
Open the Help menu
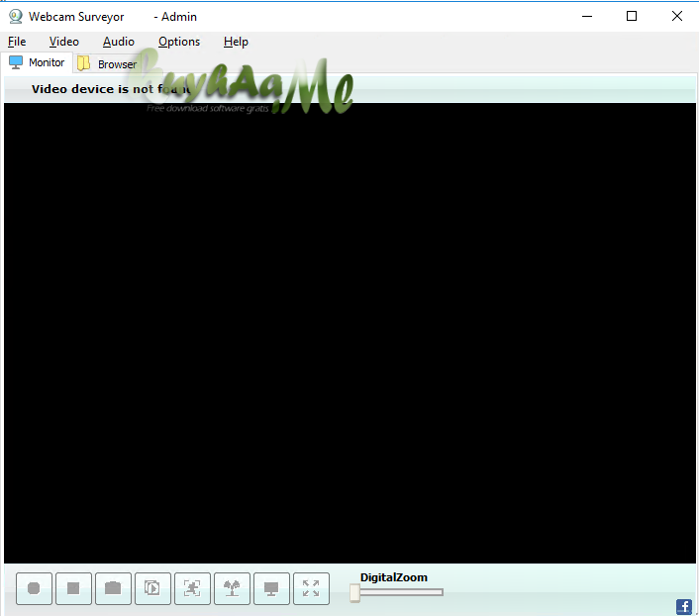[x=236, y=42]
